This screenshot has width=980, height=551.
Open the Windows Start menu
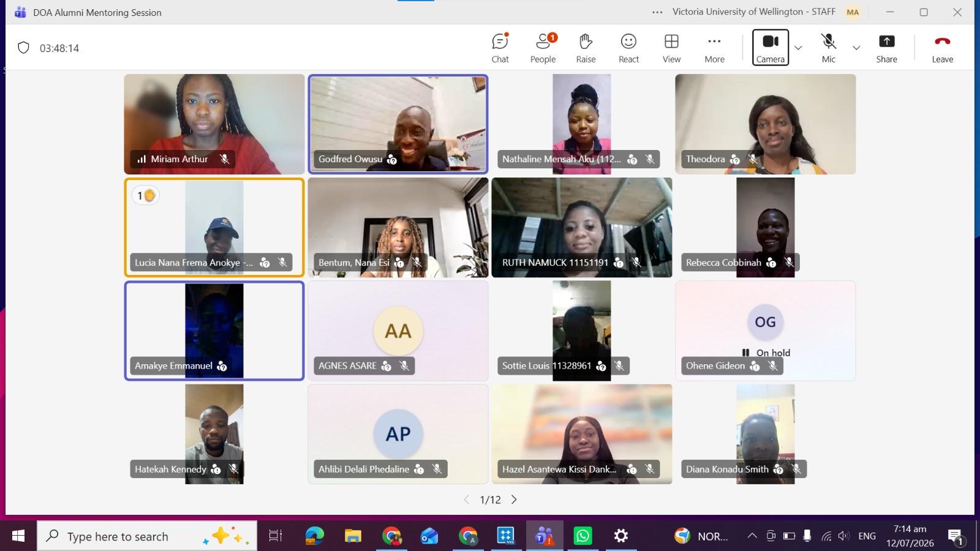coord(18,536)
